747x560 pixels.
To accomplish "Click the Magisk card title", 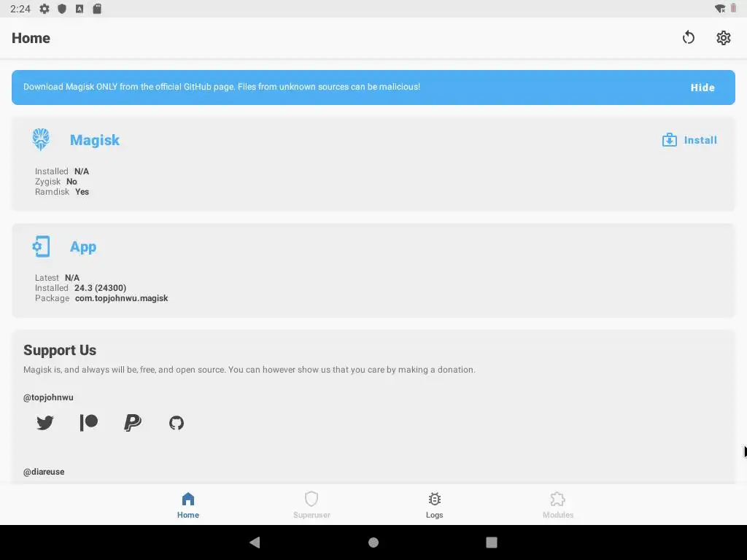I will [x=95, y=140].
